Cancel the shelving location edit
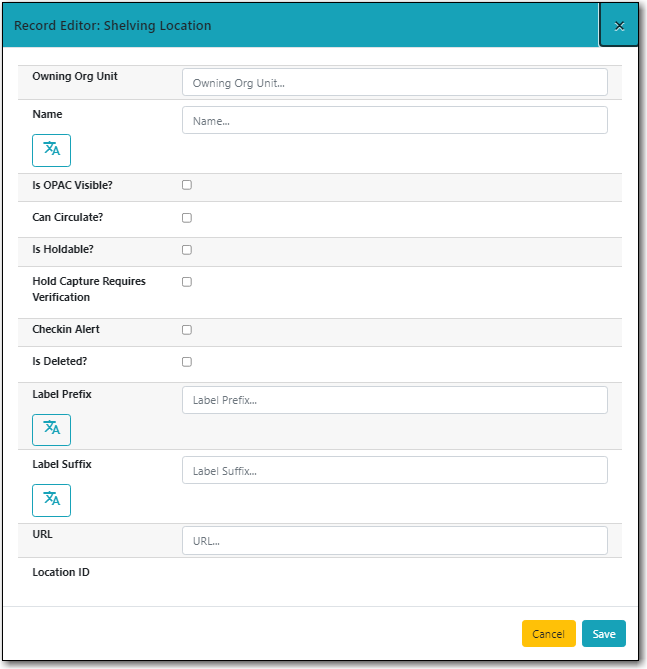 [548, 634]
